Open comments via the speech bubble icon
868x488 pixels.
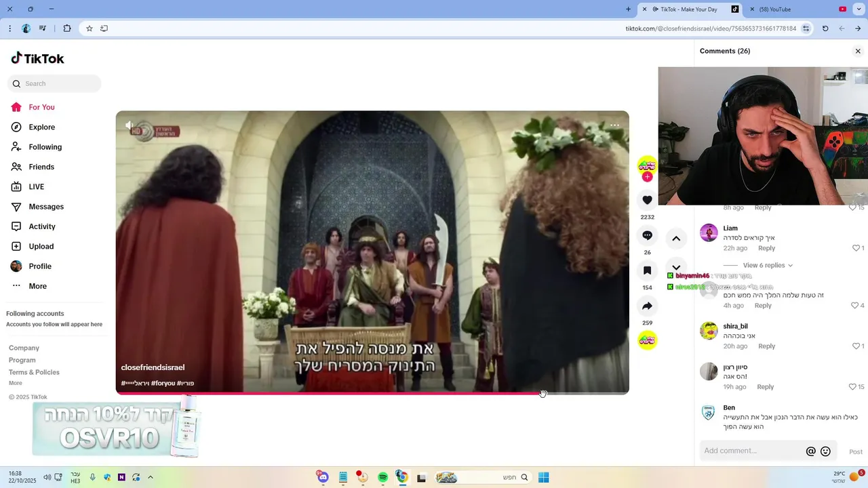(647, 235)
